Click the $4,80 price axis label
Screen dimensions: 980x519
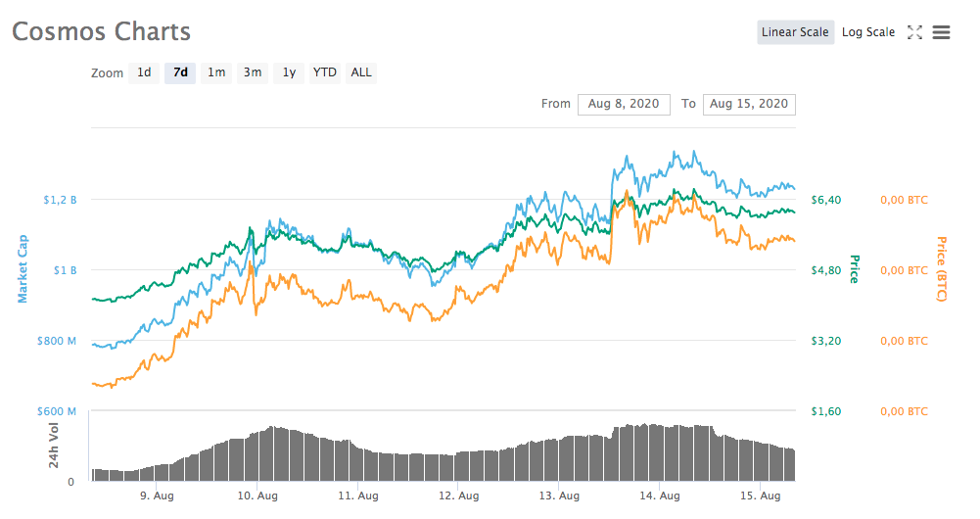point(826,270)
